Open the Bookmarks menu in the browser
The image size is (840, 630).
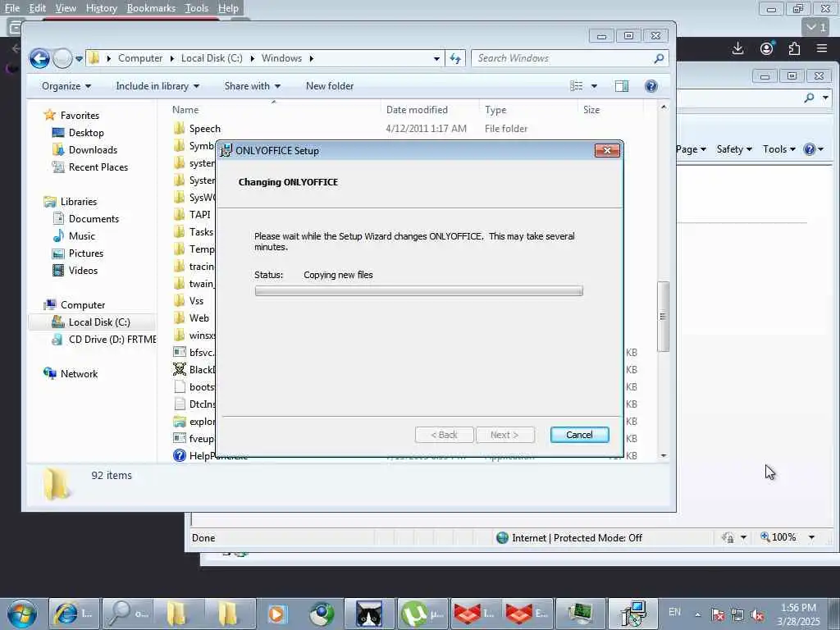tap(151, 8)
